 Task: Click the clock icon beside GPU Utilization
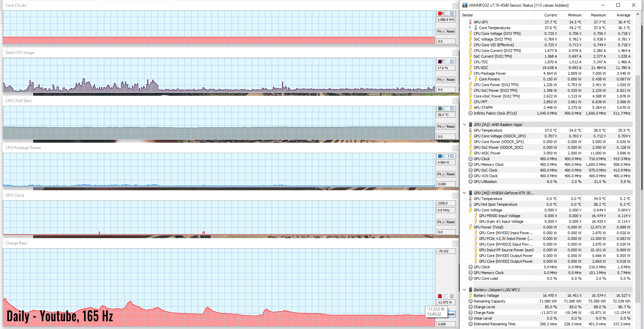click(470, 182)
